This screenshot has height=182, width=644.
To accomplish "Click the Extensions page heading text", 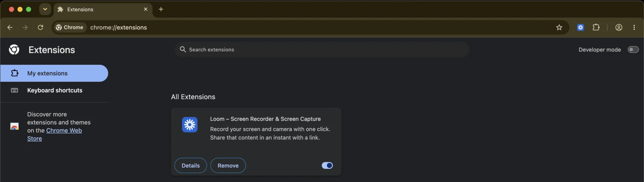I will click(x=52, y=50).
